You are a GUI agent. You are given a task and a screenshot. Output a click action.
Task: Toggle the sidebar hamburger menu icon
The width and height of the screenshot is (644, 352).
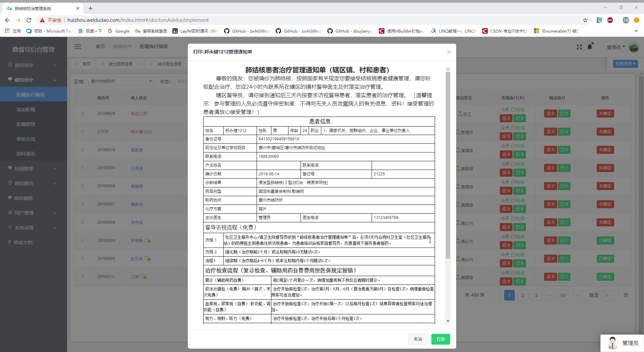(78, 47)
